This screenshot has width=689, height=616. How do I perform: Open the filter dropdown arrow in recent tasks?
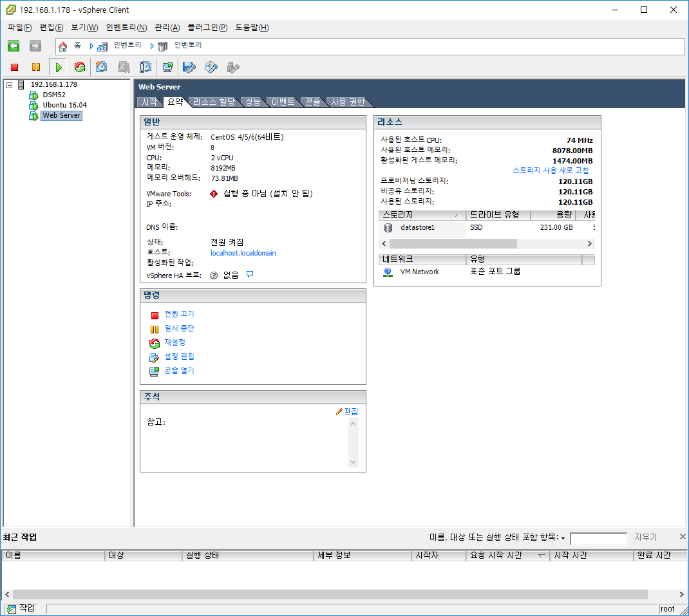(563, 538)
